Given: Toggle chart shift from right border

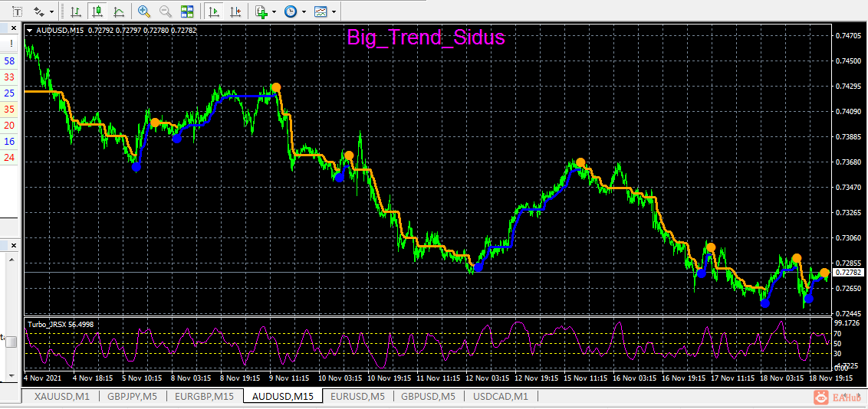Looking at the screenshot, I should (235, 11).
